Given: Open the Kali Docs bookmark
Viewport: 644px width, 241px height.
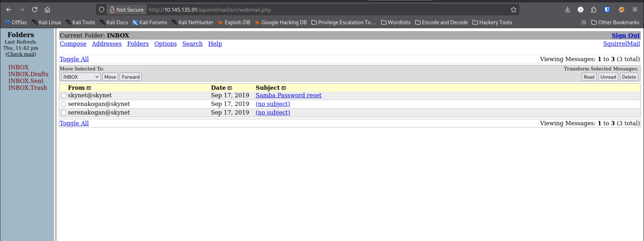Looking at the screenshot, I should point(114,23).
